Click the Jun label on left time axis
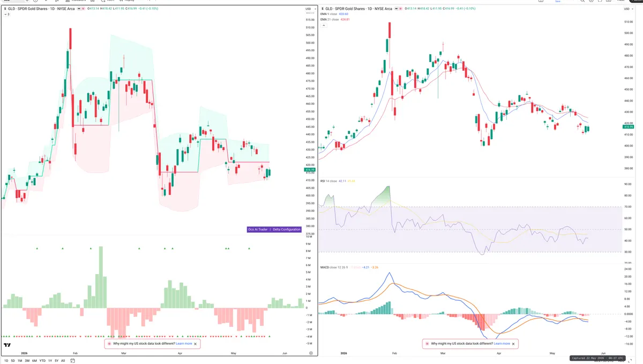The image size is (643, 364). [x=285, y=353]
